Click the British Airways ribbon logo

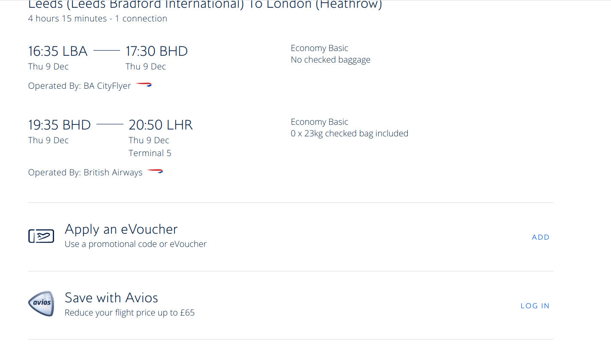click(x=155, y=171)
